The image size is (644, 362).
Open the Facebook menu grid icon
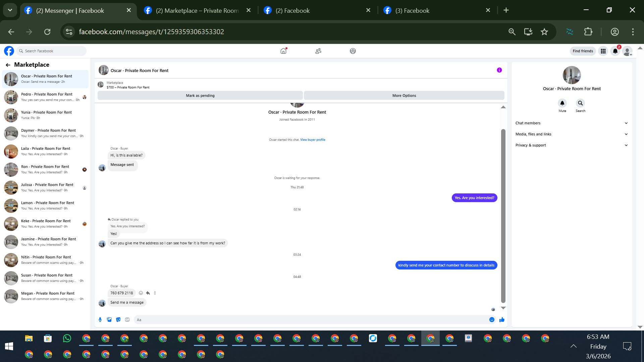603,51
